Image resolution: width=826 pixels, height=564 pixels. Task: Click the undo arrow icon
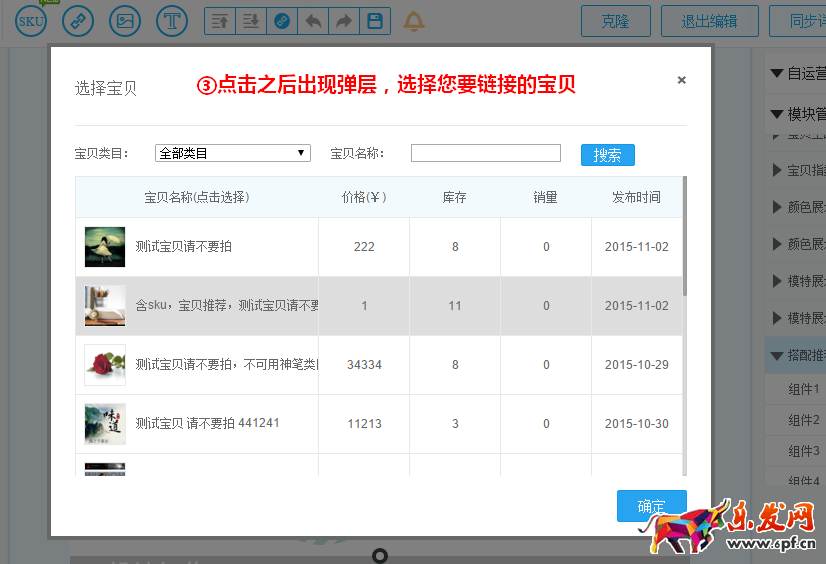313,20
